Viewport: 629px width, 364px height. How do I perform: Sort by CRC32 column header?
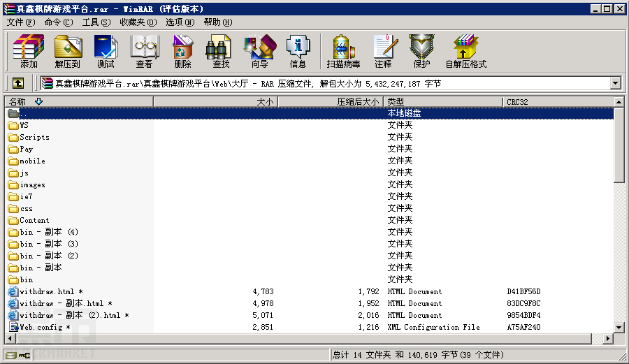pyautogui.click(x=558, y=102)
